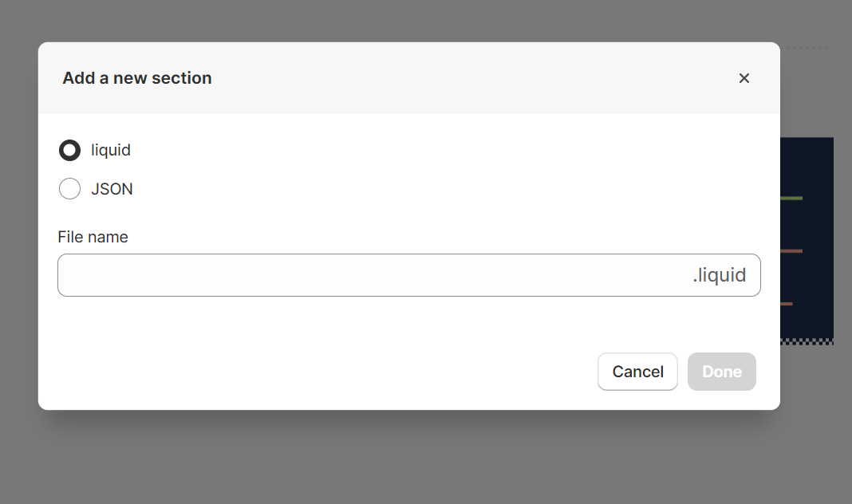Click the JSON option label text
This screenshot has width=852, height=504.
[x=112, y=189]
